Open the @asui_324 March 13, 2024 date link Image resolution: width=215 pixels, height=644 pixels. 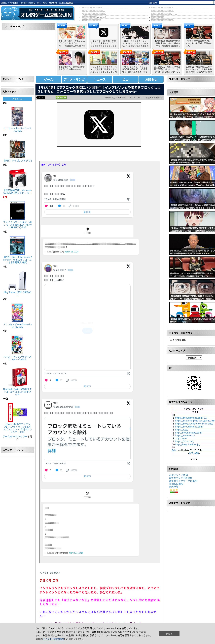[x=71, y=252]
